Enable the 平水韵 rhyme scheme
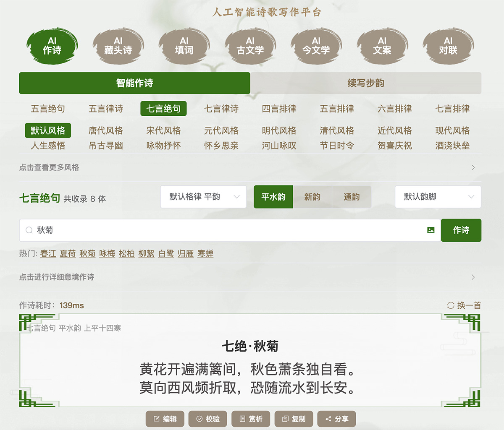 click(273, 197)
